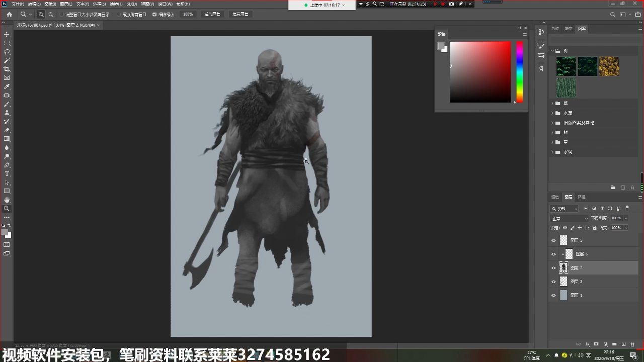Click the vertical hue slider bar

click(x=519, y=72)
